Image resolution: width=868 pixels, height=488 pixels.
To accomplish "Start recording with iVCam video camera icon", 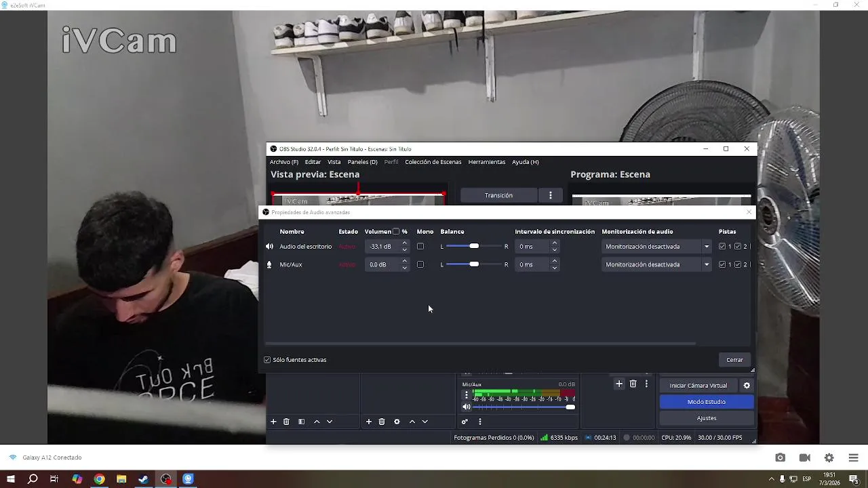I will click(x=805, y=457).
